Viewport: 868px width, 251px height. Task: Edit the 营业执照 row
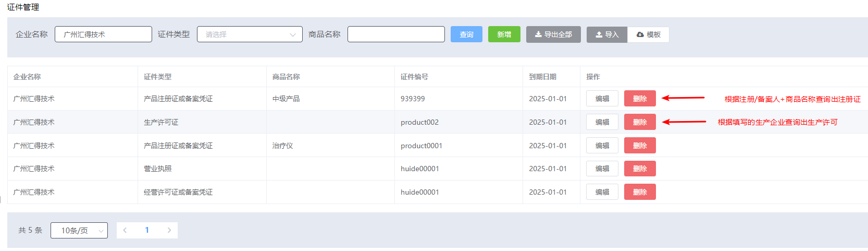click(602, 169)
